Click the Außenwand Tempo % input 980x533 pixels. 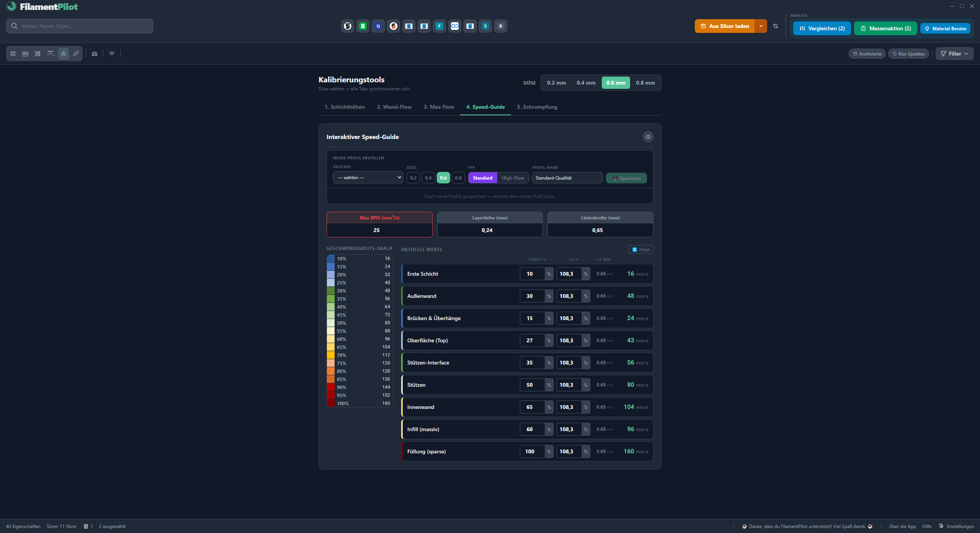532,296
